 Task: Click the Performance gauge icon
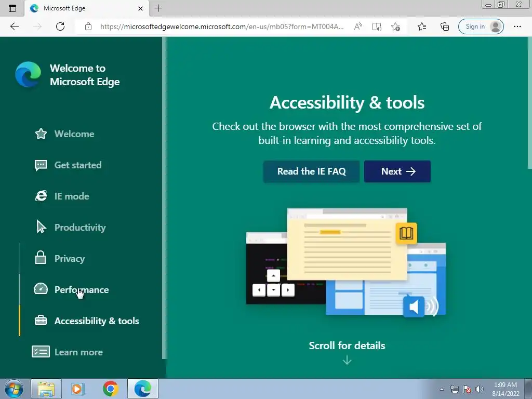41,289
